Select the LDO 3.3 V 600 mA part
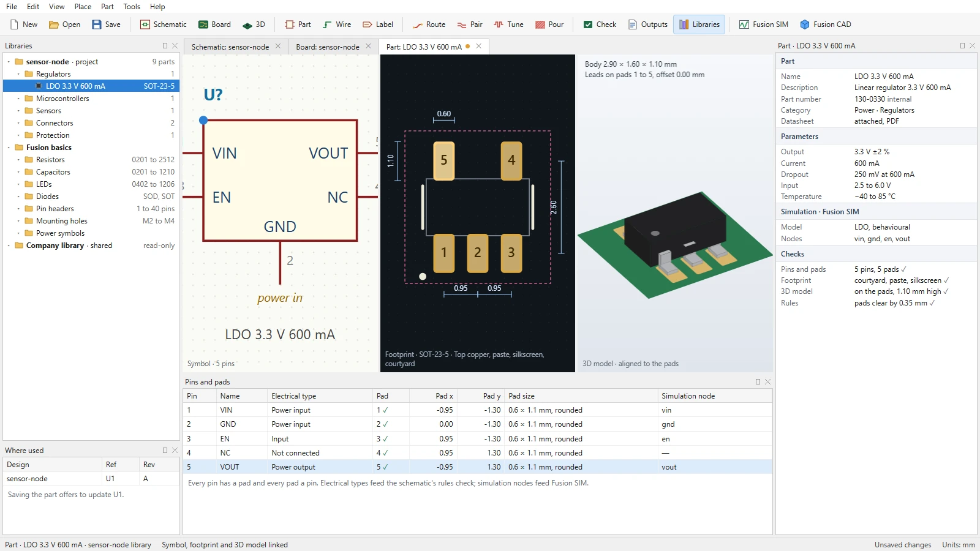 pyautogui.click(x=91, y=86)
